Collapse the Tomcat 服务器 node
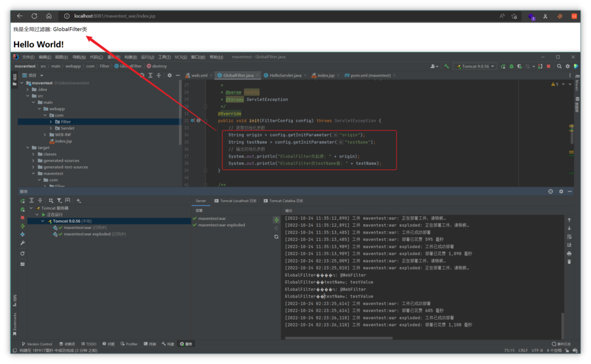This screenshot has height=364, width=591. pos(31,208)
